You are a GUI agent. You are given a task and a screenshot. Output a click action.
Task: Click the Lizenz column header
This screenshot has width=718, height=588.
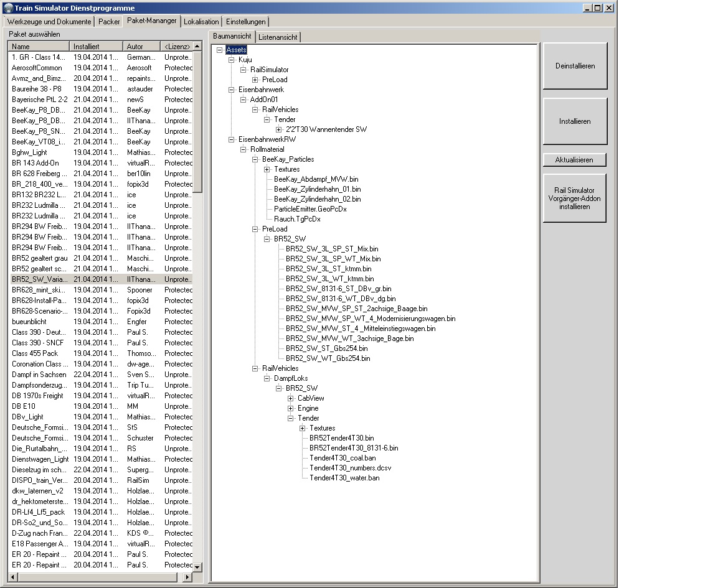177,46
